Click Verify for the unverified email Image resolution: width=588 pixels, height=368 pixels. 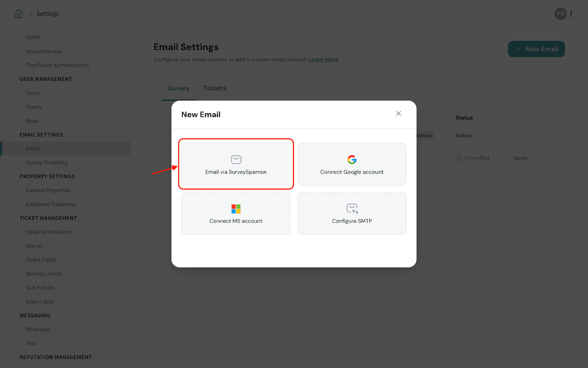pyautogui.click(x=520, y=158)
